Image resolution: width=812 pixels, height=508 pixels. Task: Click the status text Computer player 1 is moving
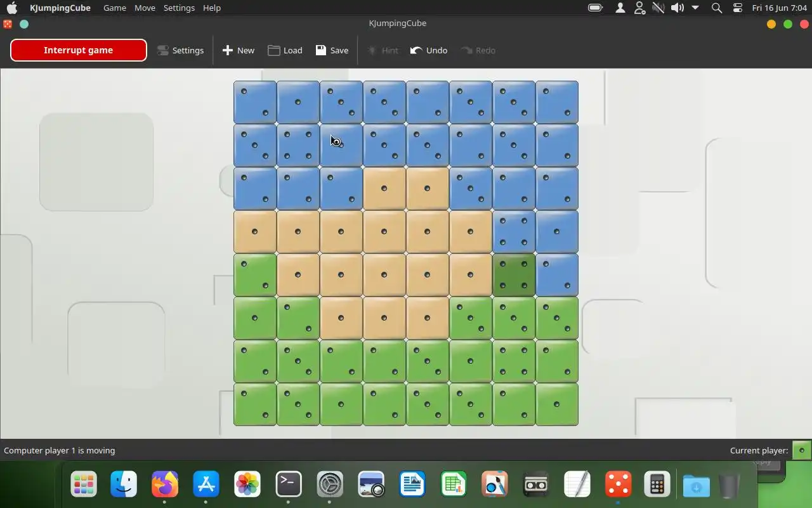[x=60, y=450]
